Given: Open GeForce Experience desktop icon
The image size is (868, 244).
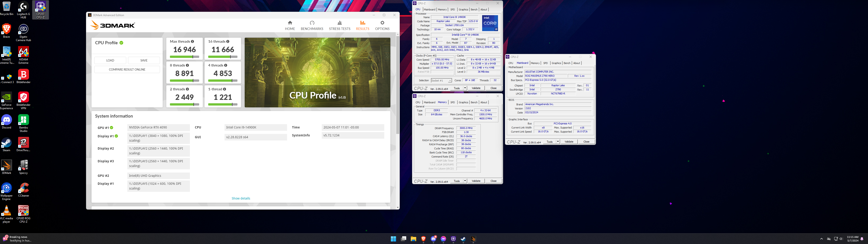Looking at the screenshot, I should point(6,101).
